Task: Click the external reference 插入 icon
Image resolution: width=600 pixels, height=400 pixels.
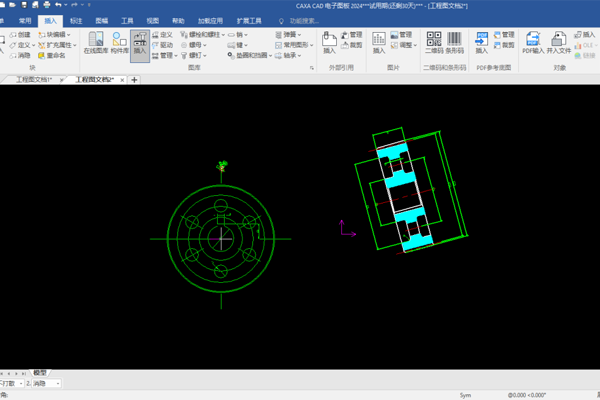Action: pyautogui.click(x=329, y=42)
